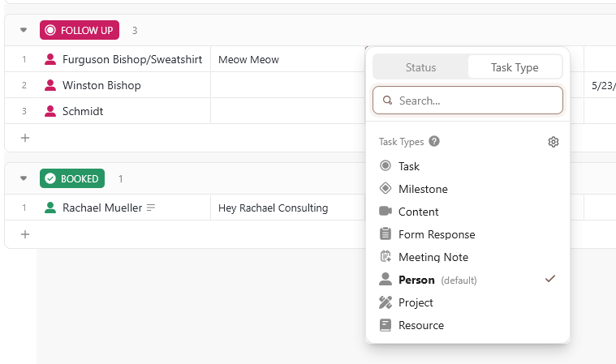Select the Meeting Note icon
The height and width of the screenshot is (364, 616).
[x=386, y=257]
